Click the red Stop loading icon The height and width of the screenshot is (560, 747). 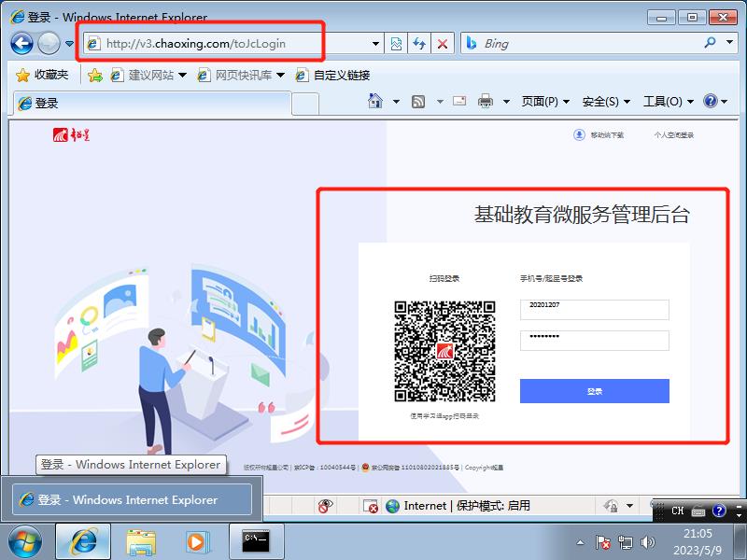coord(443,44)
